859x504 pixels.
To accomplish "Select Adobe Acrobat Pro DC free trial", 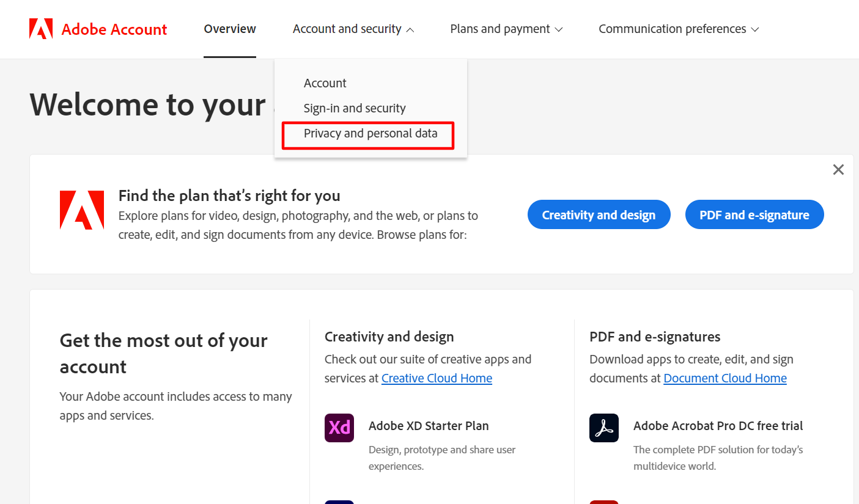I will 718,426.
